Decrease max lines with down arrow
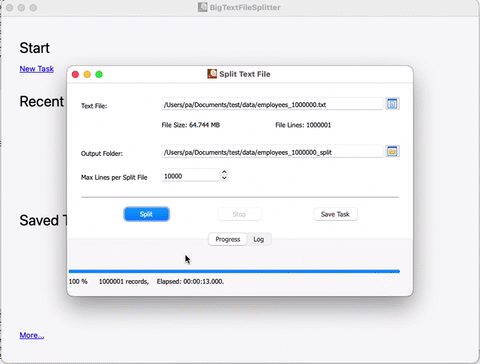The width and height of the screenshot is (480, 364). click(224, 178)
